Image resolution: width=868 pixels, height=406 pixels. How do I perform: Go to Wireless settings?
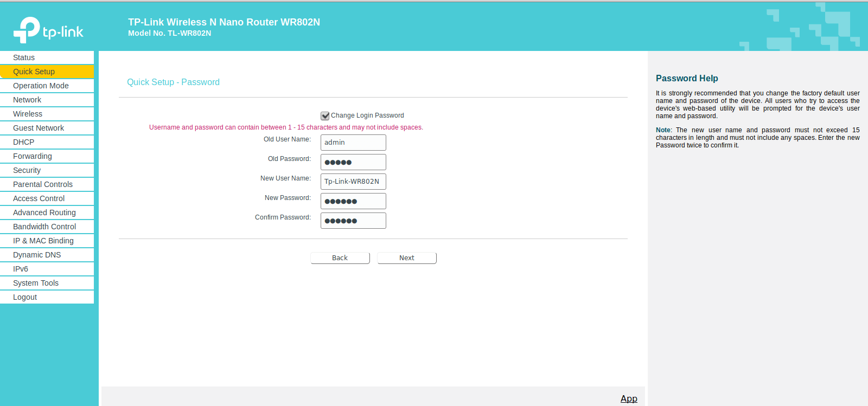[47, 114]
